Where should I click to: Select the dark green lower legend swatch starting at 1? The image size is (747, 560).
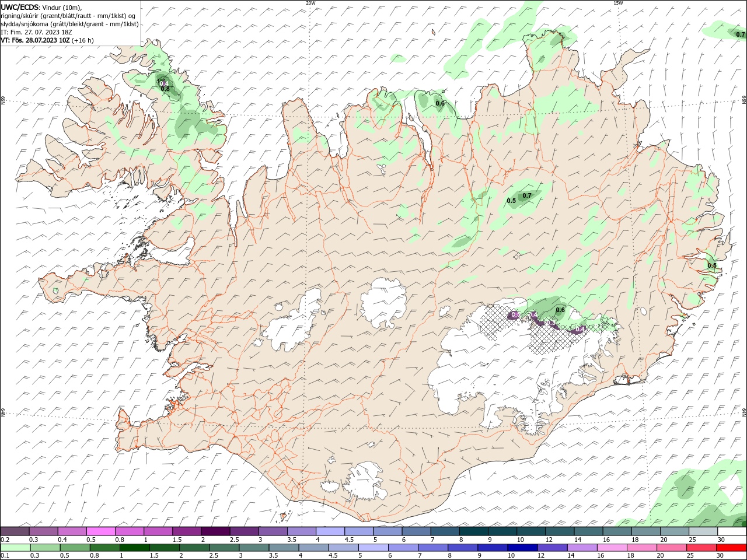point(135,547)
